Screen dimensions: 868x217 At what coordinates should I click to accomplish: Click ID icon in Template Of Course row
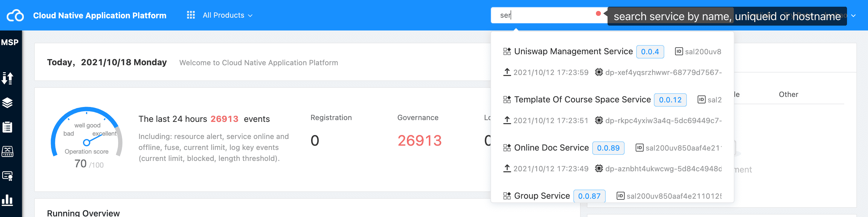[701, 99]
